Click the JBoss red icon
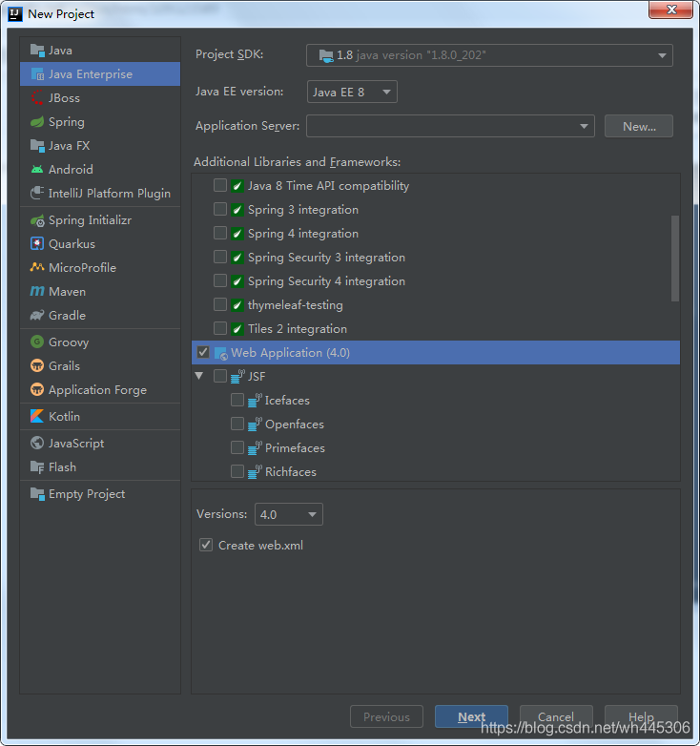 [x=37, y=97]
